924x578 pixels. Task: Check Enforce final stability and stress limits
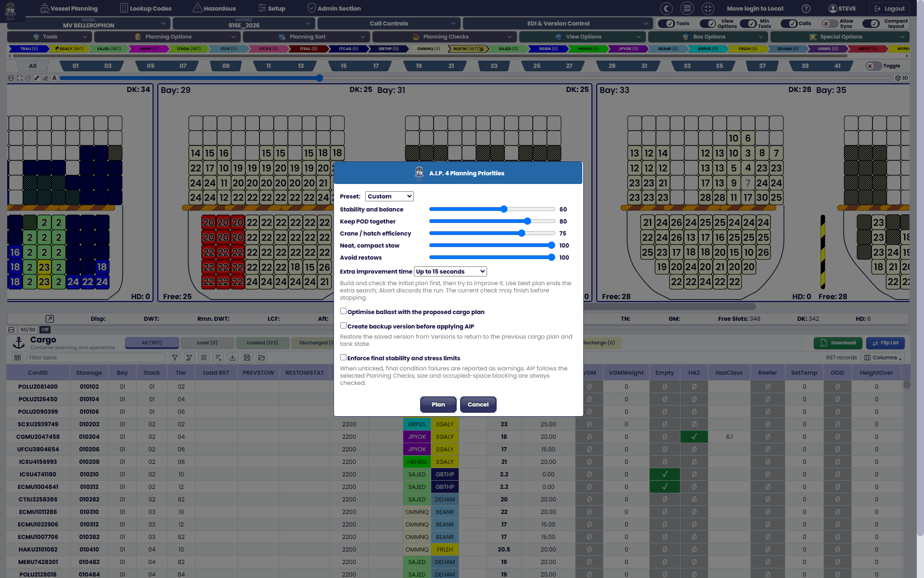pyautogui.click(x=343, y=358)
